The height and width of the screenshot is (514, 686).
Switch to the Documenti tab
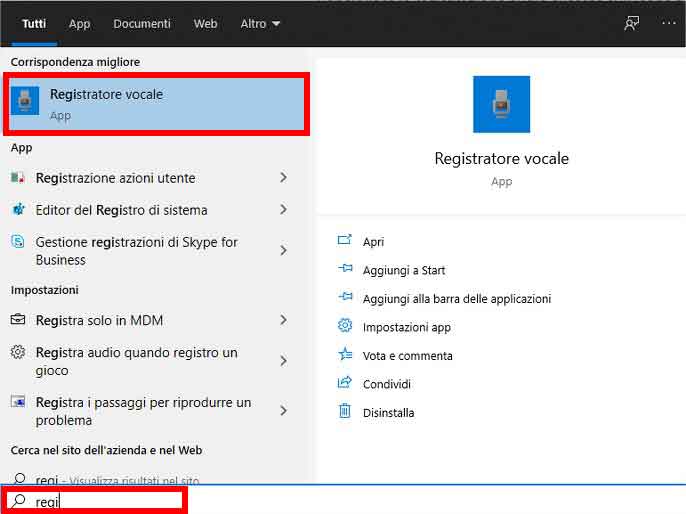click(142, 24)
